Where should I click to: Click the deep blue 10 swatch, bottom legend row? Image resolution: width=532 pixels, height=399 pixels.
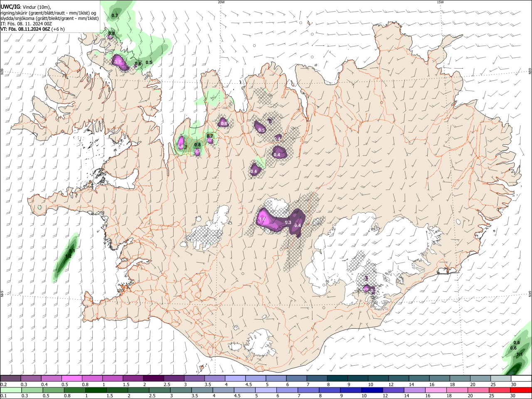tap(372, 390)
